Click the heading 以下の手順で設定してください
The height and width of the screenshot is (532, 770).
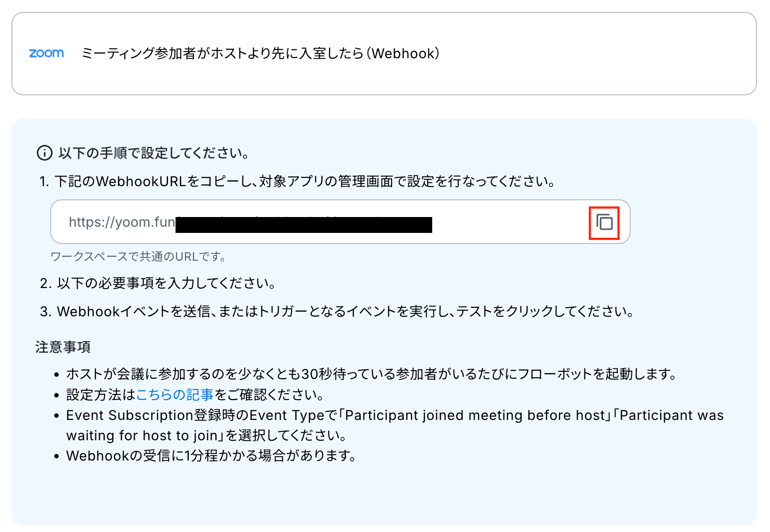[x=154, y=153]
